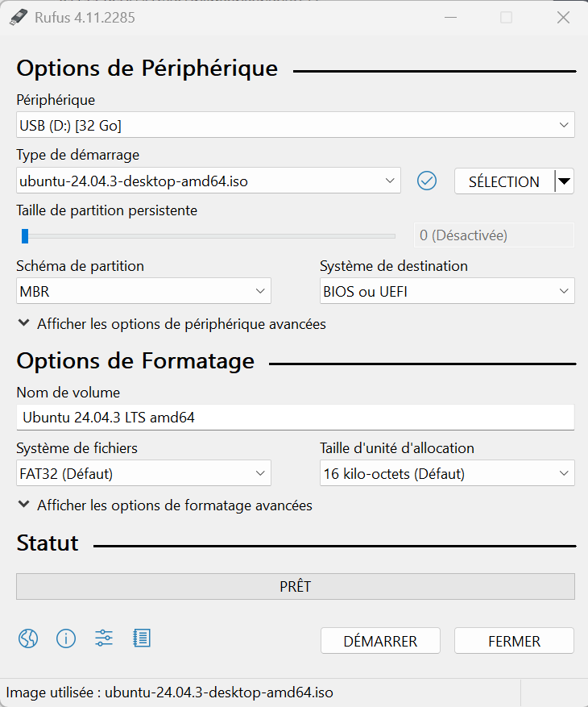Image resolution: width=588 pixels, height=707 pixels.
Task: Click the SÉLECTION button
Action: (x=504, y=181)
